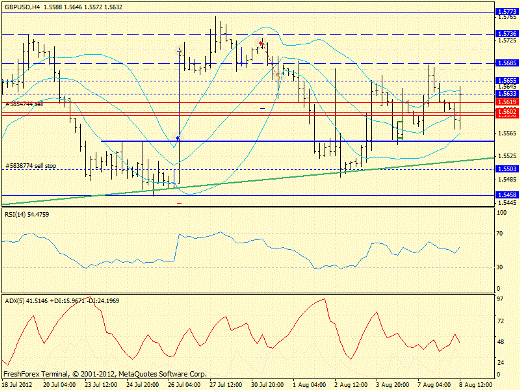Click the blue up-arrow trade marker
The width and height of the screenshot is (520, 390).
(178, 137)
